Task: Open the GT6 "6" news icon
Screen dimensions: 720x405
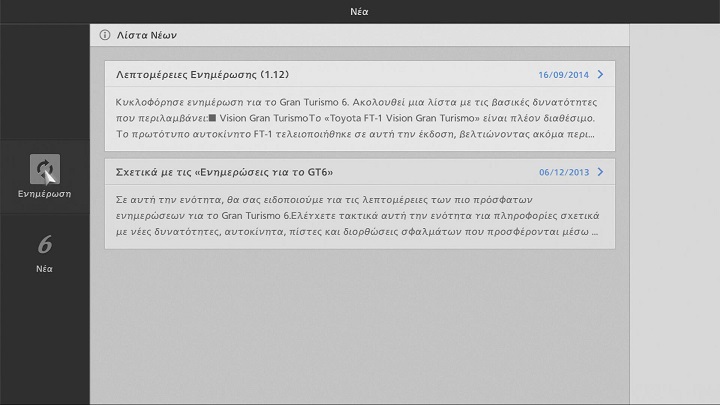Action: coord(45,244)
